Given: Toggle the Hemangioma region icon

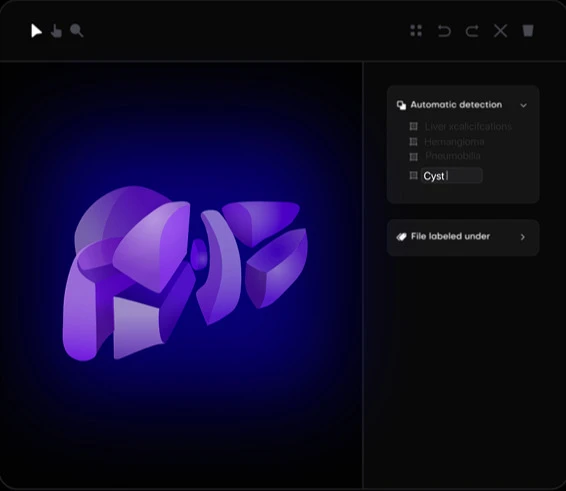Looking at the screenshot, I should point(414,142).
